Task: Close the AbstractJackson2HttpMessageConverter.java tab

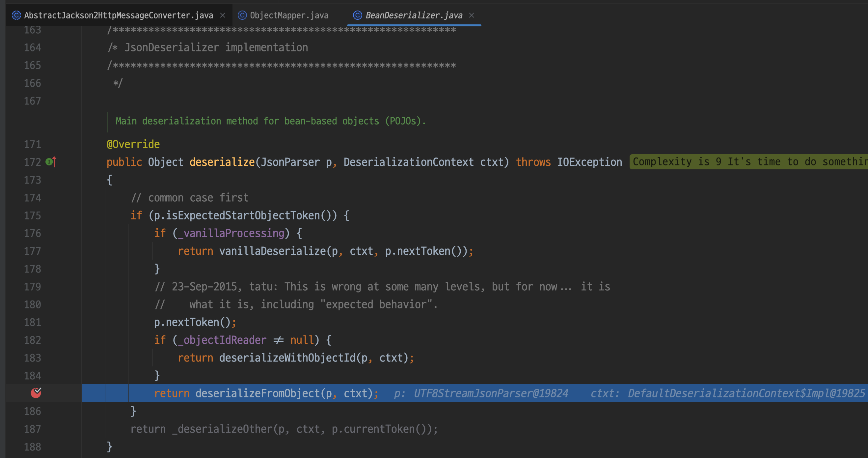Action: (222, 15)
